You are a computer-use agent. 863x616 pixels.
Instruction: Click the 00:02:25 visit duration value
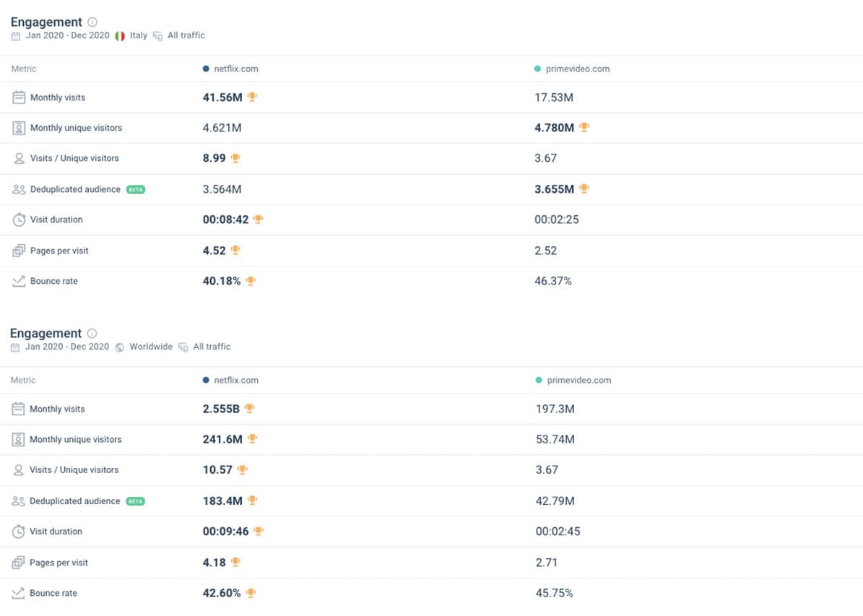[x=557, y=220]
